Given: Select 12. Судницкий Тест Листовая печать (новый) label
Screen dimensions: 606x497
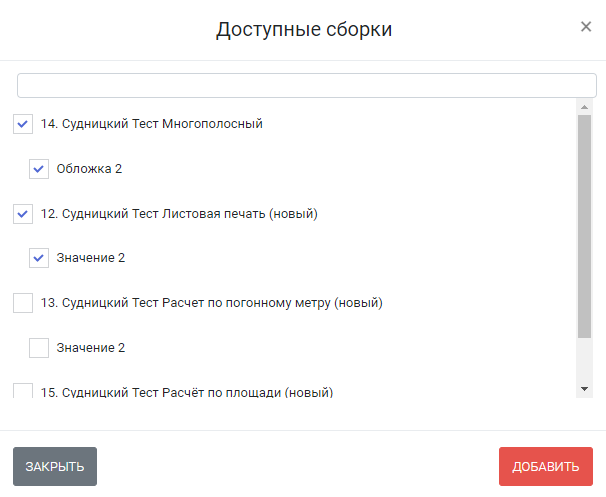Looking at the screenshot, I should [x=179, y=214].
